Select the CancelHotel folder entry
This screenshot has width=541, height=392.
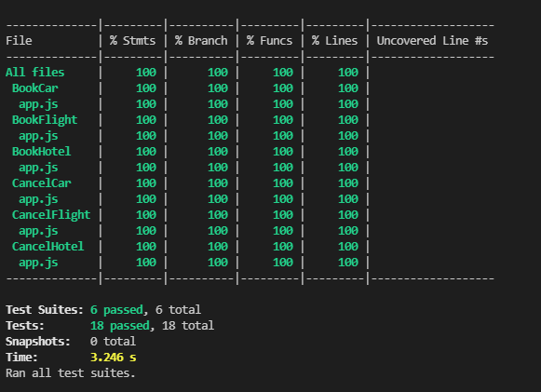(48, 247)
